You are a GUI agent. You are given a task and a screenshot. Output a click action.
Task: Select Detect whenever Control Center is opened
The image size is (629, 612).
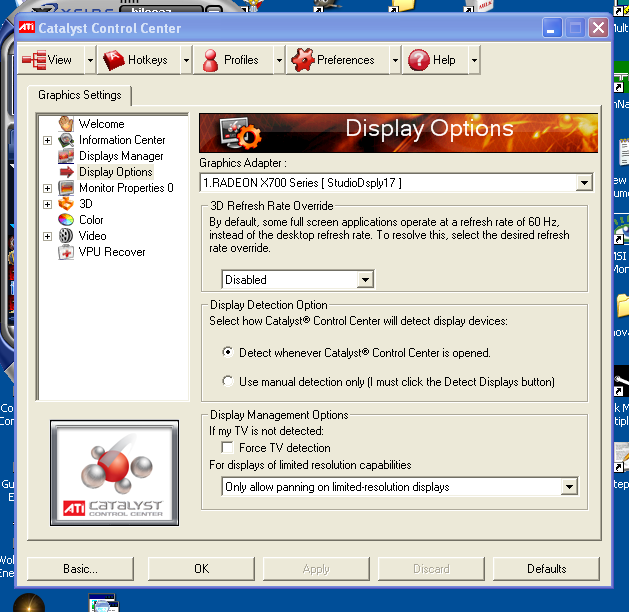(229, 353)
